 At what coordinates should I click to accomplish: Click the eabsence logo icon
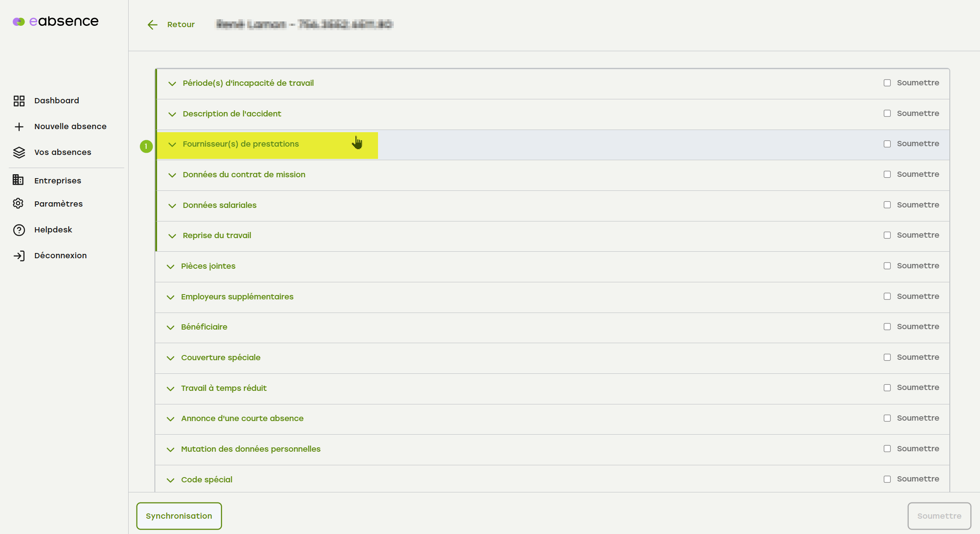point(18,21)
